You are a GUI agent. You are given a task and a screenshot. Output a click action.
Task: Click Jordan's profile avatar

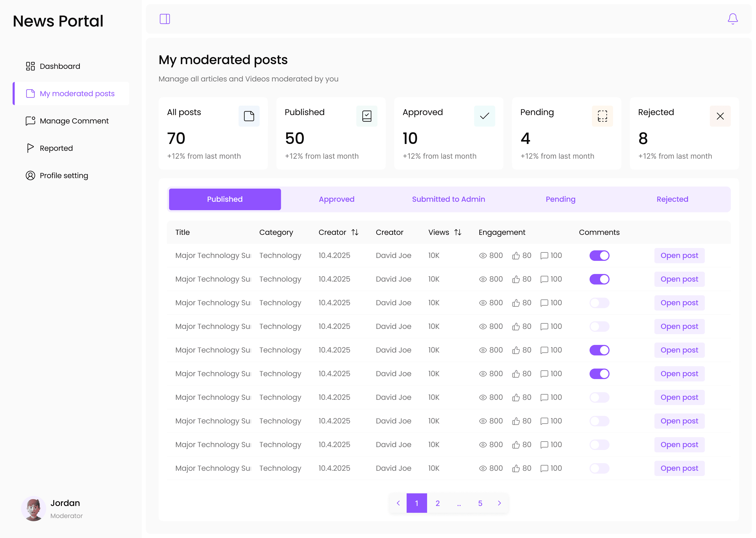[33, 509]
